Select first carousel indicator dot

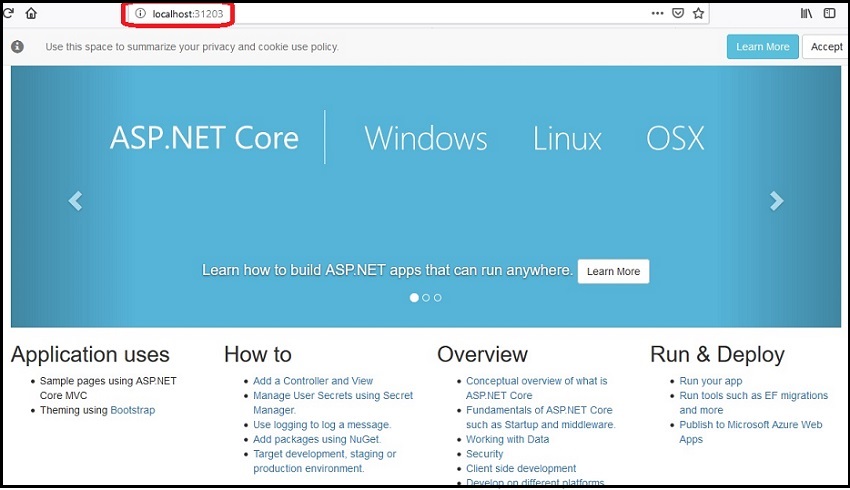(414, 298)
